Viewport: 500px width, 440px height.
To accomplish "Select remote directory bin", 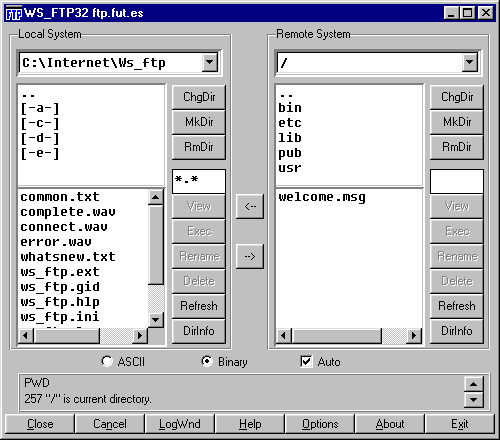I will [x=290, y=108].
